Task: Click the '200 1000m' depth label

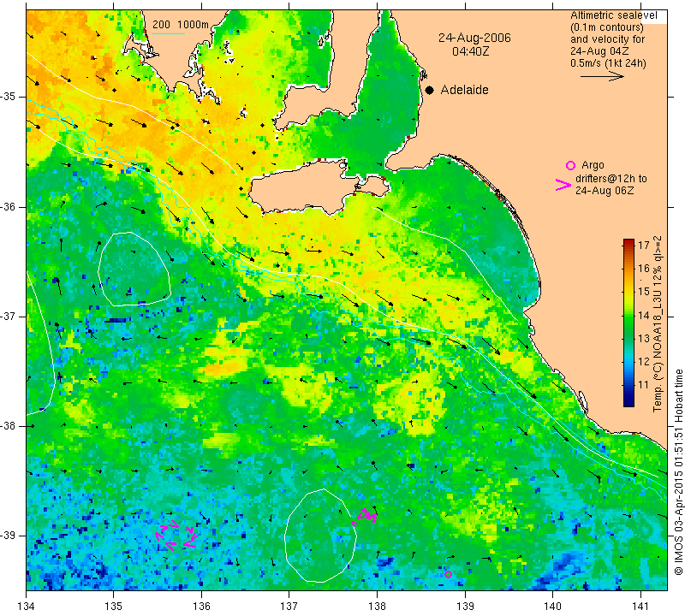Action: click(x=181, y=25)
